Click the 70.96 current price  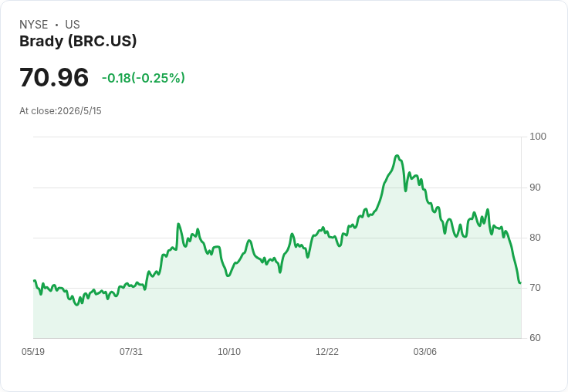click(x=54, y=77)
